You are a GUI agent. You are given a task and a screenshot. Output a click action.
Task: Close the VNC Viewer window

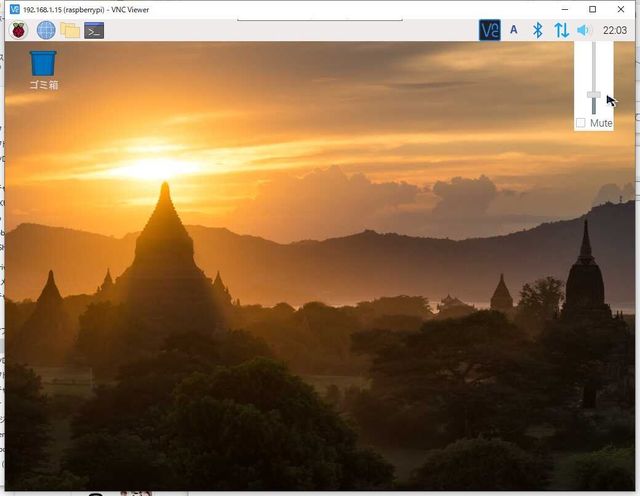coord(621,9)
